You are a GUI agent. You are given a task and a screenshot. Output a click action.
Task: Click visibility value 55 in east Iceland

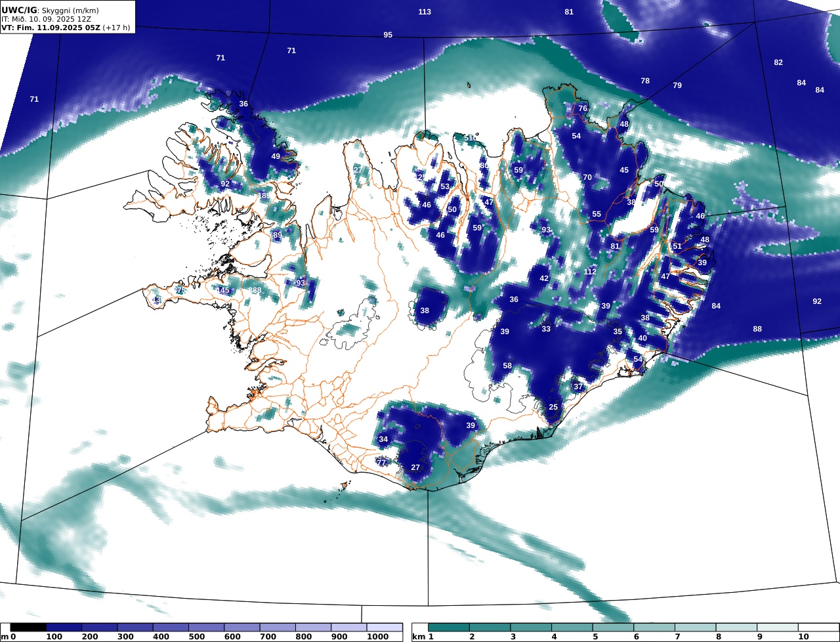[597, 214]
